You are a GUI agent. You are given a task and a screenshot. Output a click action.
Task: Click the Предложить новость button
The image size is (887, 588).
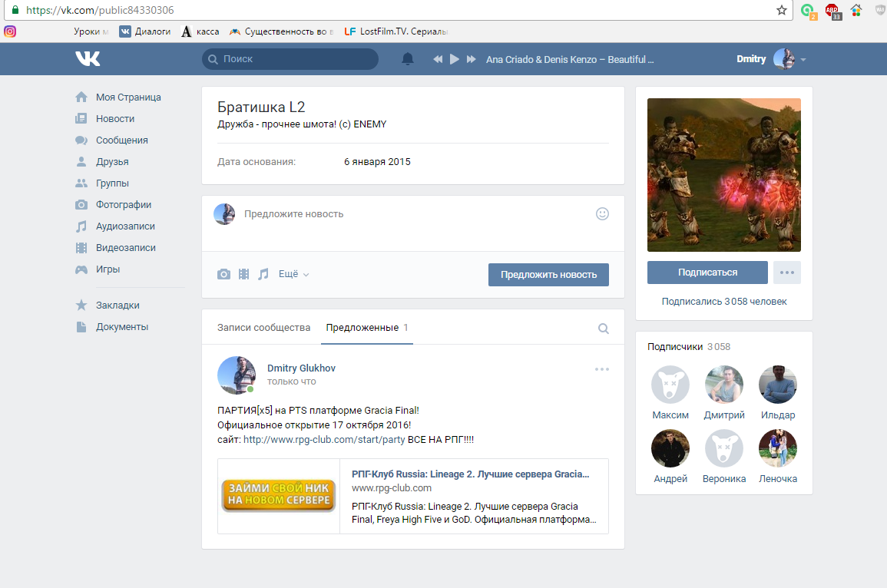point(549,275)
